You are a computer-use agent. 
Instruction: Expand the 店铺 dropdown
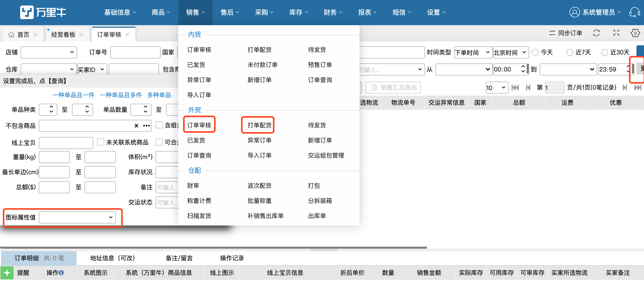49,52
